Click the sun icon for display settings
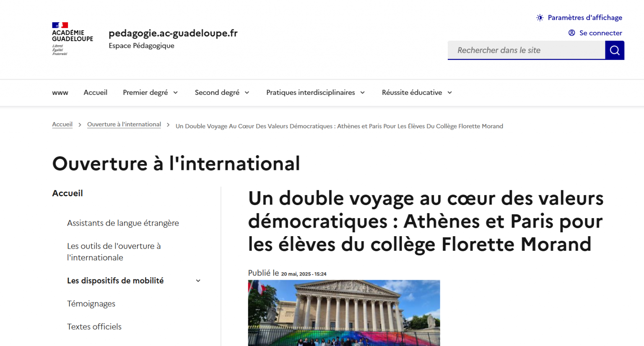 [540, 18]
